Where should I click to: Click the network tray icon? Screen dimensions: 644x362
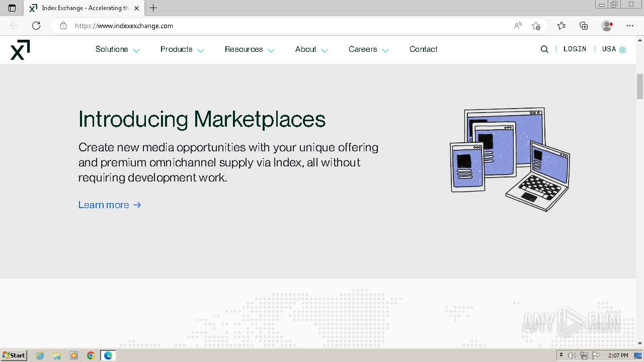[x=584, y=355]
